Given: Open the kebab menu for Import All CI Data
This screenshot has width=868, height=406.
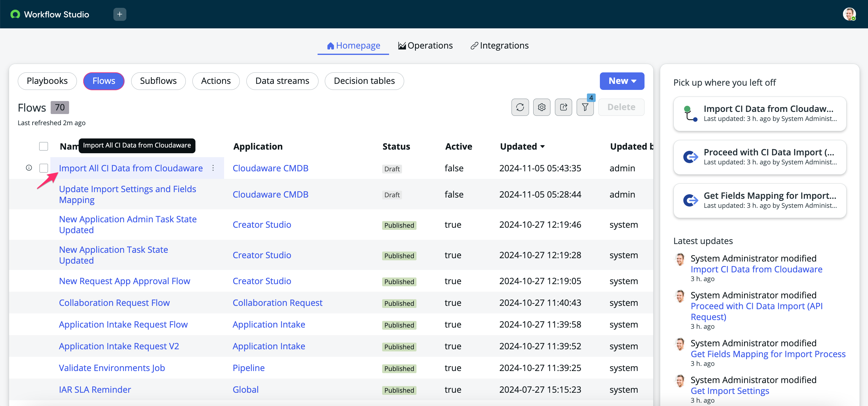Looking at the screenshot, I should pos(213,168).
